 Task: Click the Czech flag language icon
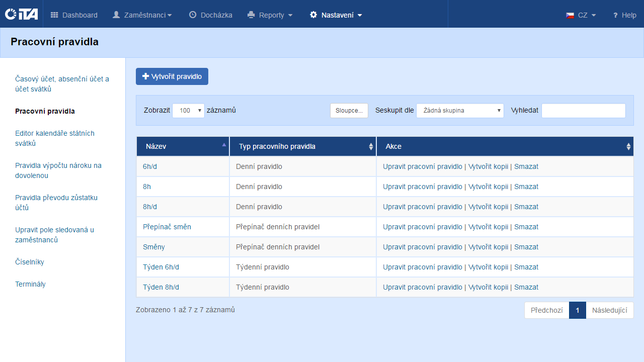click(x=570, y=15)
